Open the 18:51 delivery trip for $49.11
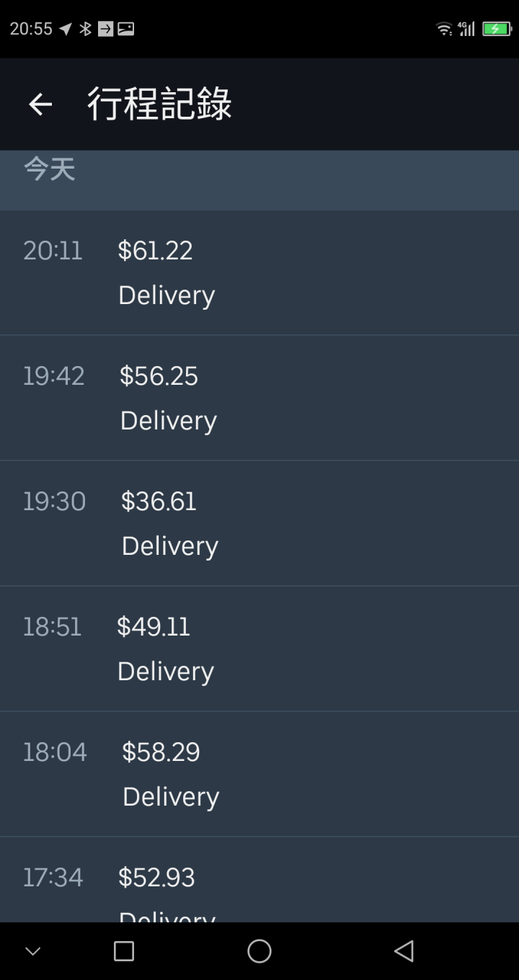Image resolution: width=519 pixels, height=980 pixels. (x=259, y=649)
